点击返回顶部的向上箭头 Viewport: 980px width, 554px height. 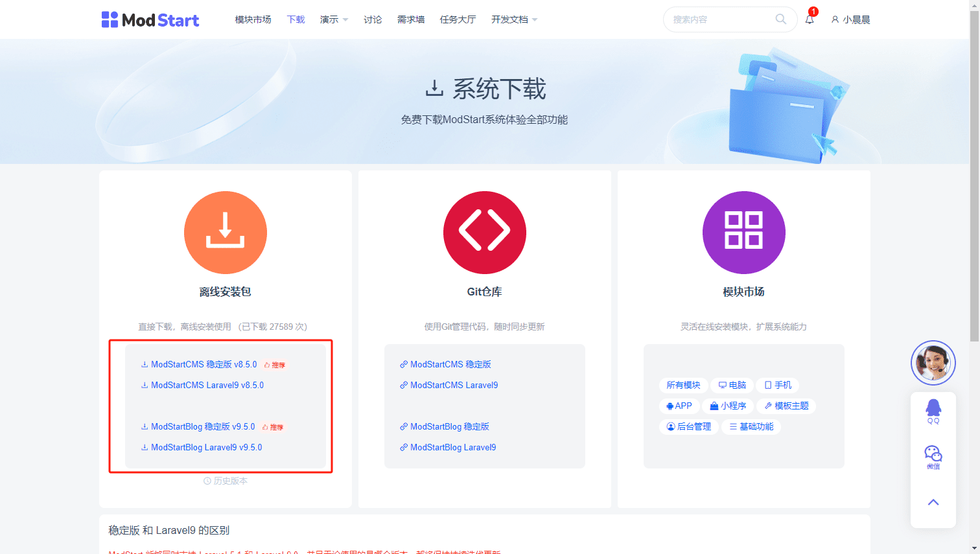(x=933, y=502)
